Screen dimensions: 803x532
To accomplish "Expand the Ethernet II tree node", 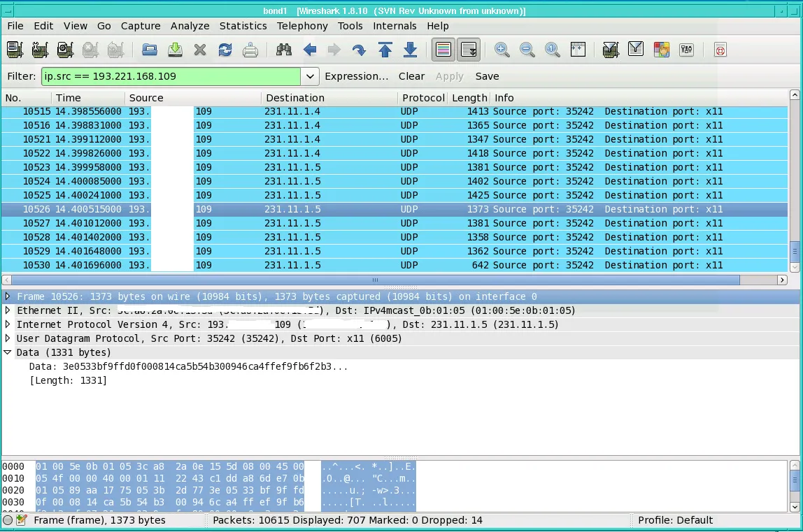I will pos(8,310).
